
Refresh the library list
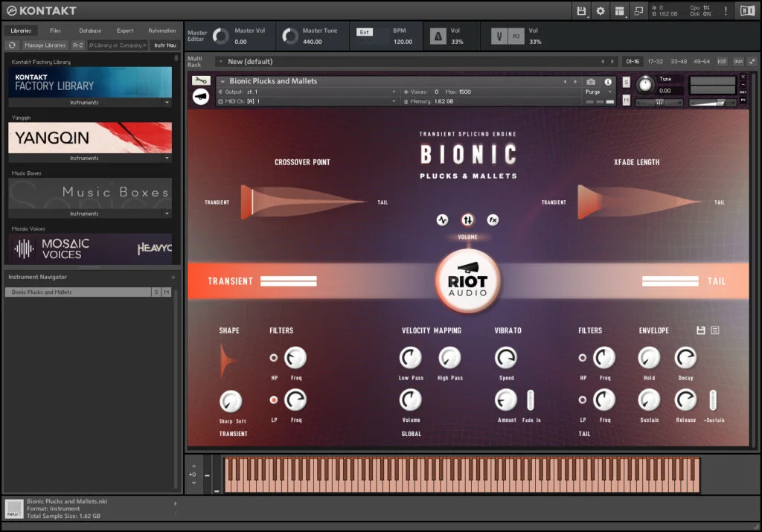[12, 45]
